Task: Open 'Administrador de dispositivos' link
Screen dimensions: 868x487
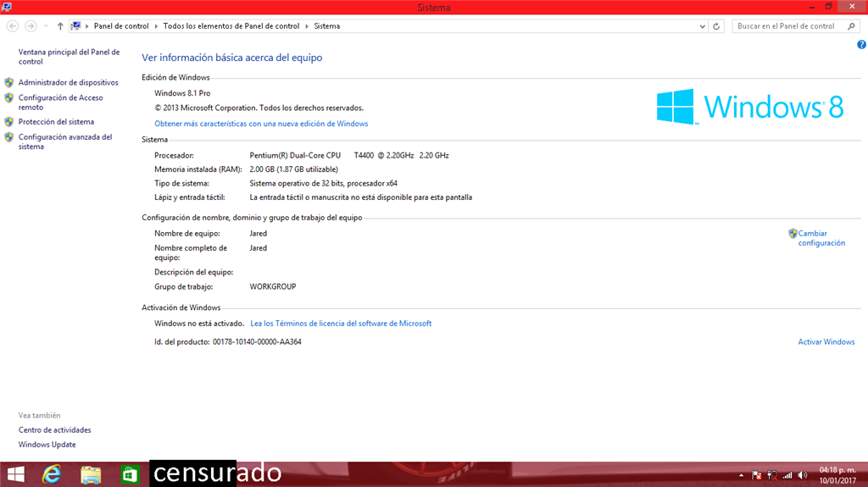Action: point(68,82)
